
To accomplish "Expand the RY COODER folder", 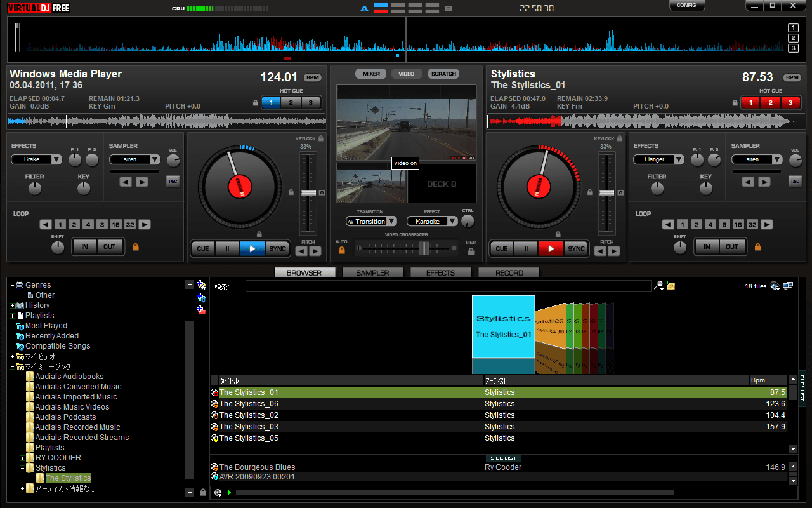I will pos(22,458).
